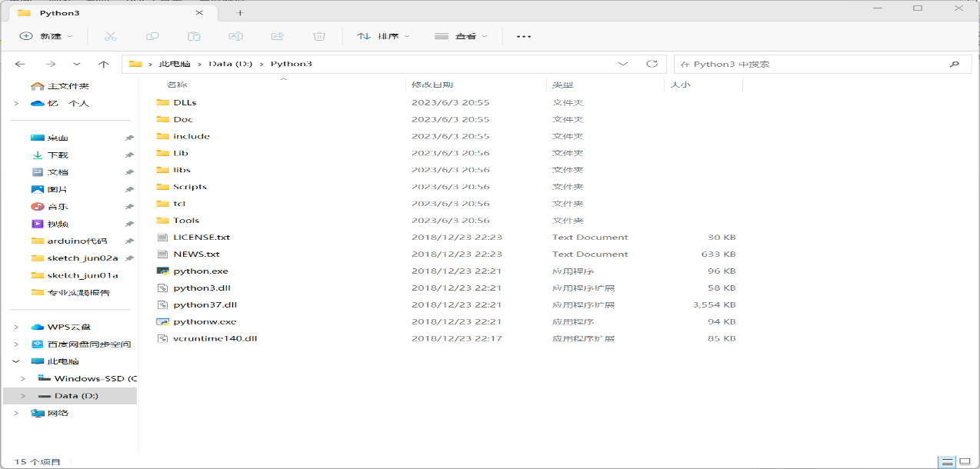980x469 pixels.
Task: Click the Rename icon in toolbar
Action: 236,36
